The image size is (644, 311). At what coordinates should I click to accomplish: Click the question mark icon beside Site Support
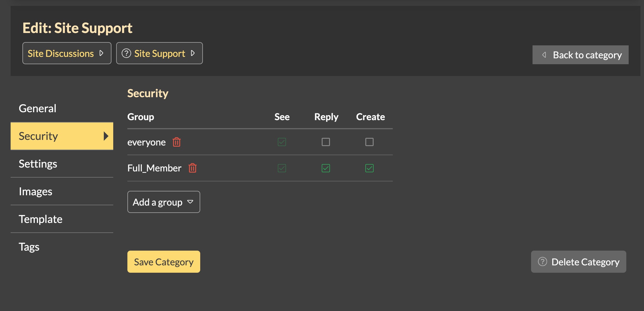click(x=126, y=53)
